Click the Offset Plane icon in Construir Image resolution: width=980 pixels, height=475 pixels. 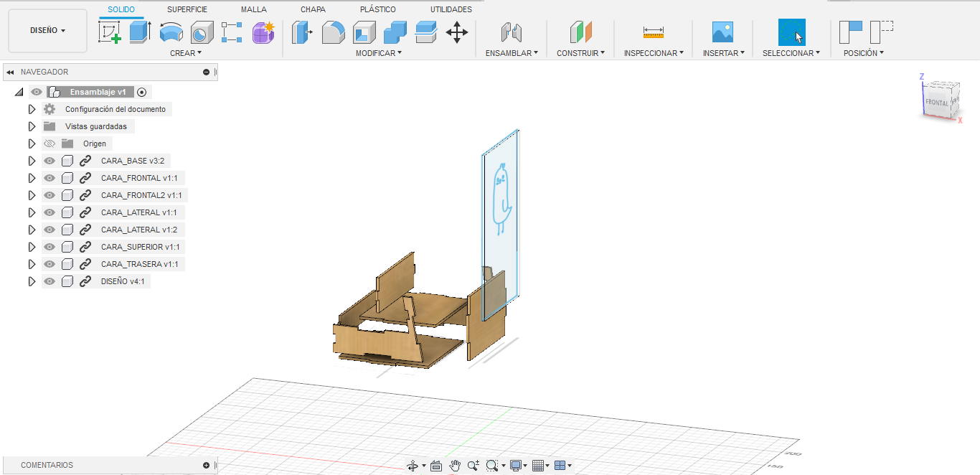pyautogui.click(x=581, y=32)
